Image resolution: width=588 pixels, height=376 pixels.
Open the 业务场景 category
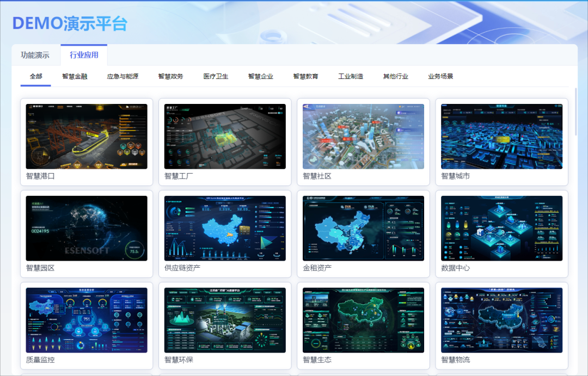(440, 76)
